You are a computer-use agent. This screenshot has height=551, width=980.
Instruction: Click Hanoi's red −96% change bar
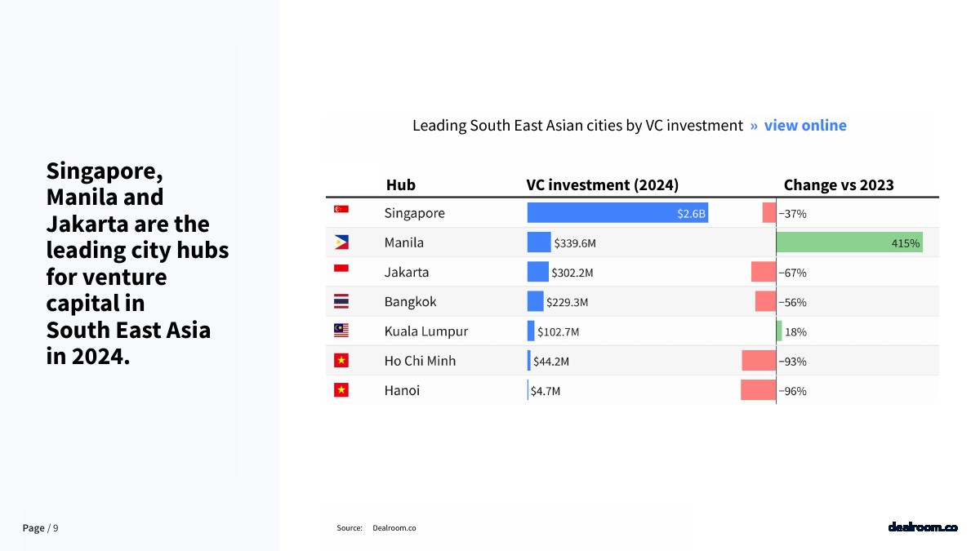(758, 390)
